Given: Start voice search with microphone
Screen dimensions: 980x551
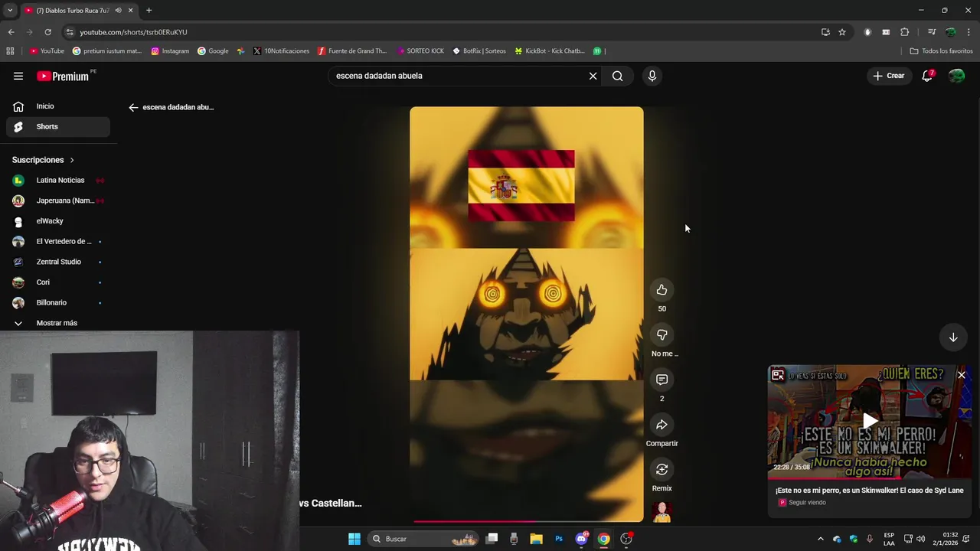Looking at the screenshot, I should 652,76.
